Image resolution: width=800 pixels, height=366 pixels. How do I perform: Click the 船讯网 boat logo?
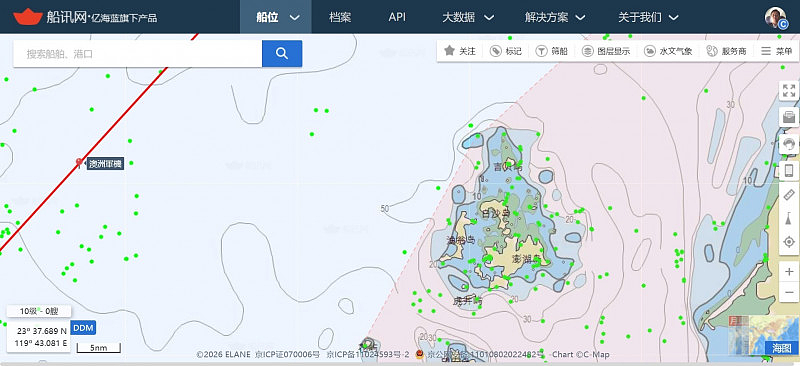click(x=28, y=17)
